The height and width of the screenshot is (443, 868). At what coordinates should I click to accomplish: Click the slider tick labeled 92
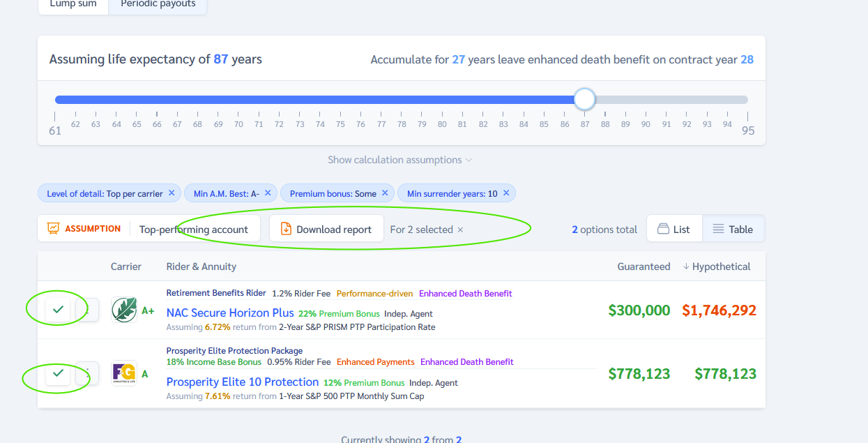click(x=687, y=120)
